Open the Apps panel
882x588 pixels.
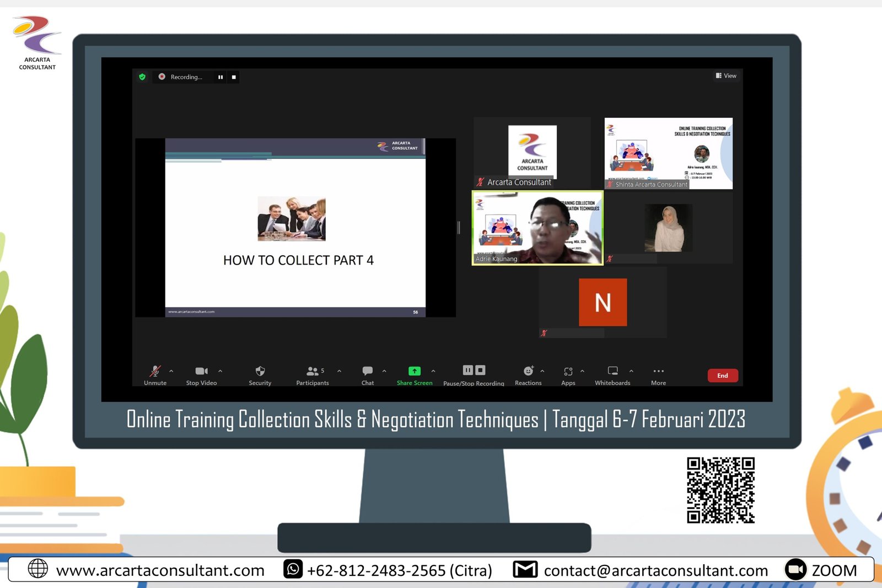(x=568, y=371)
